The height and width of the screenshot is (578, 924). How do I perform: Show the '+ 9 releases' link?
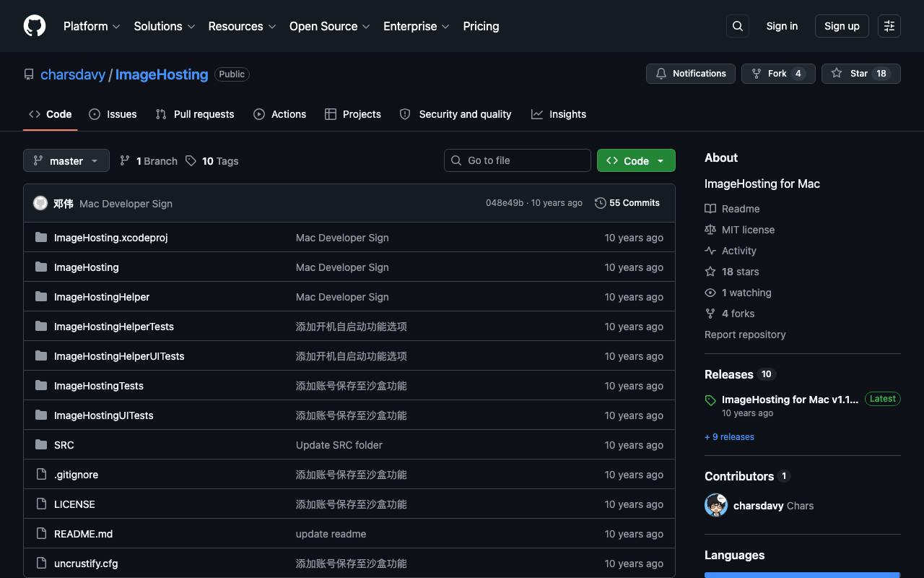729,437
